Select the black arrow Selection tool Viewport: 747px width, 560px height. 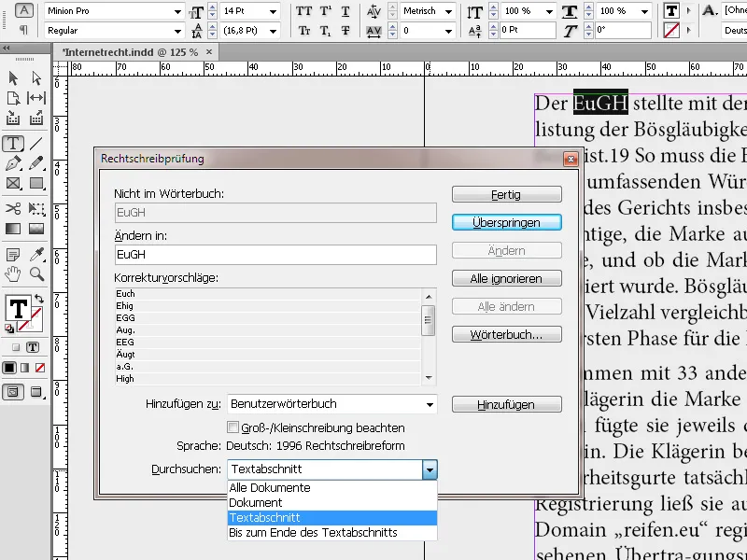click(13, 78)
